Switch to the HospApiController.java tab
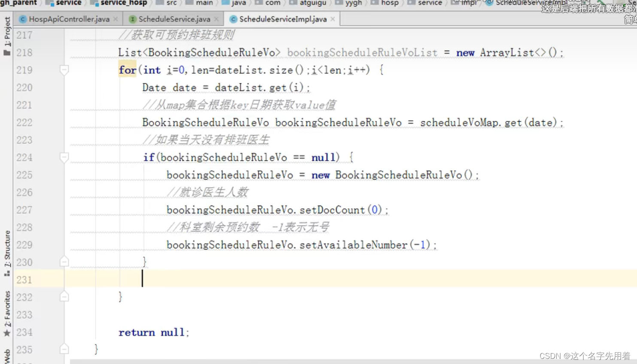Viewport: 637px width, 364px height. 69,19
